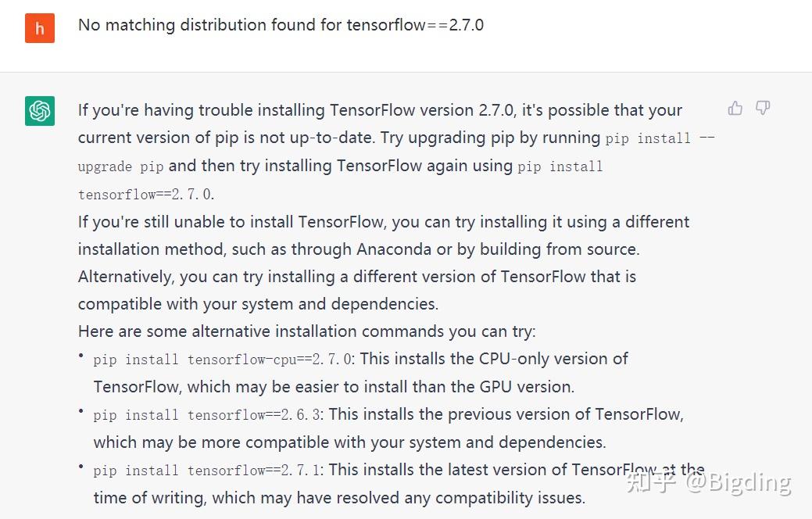Click "Here are some alternative installation commands" line
Viewport: 812px width, 519px height.
306,331
